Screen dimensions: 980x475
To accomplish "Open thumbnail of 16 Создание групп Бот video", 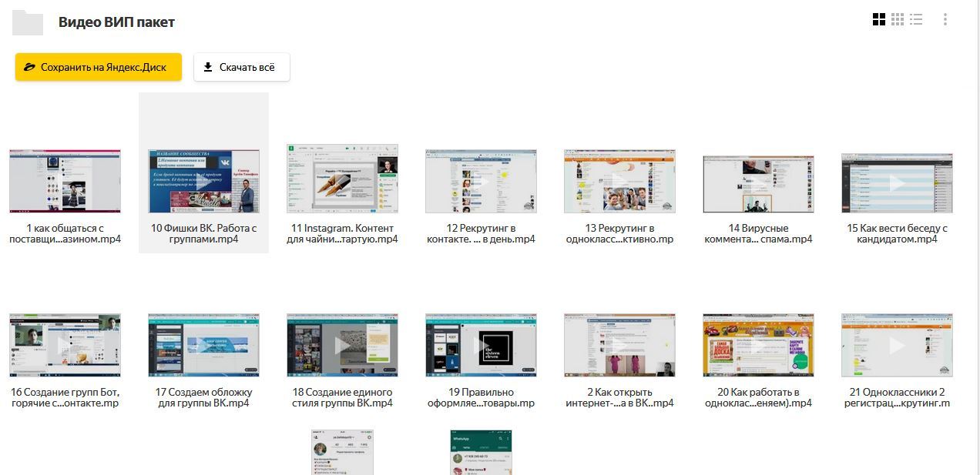I will tap(65, 345).
